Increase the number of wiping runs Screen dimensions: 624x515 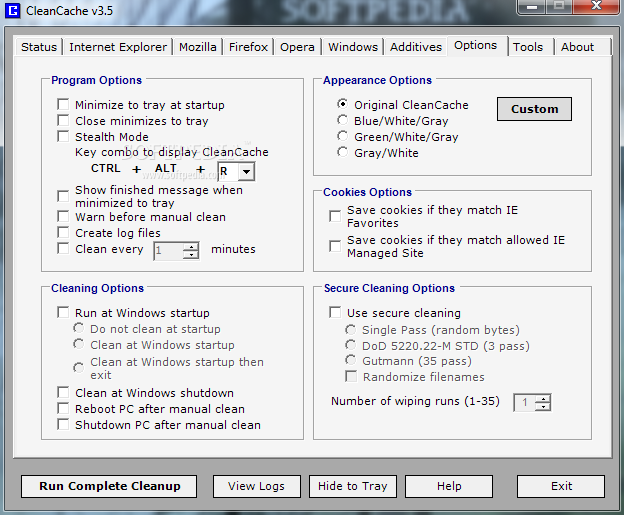click(x=543, y=398)
